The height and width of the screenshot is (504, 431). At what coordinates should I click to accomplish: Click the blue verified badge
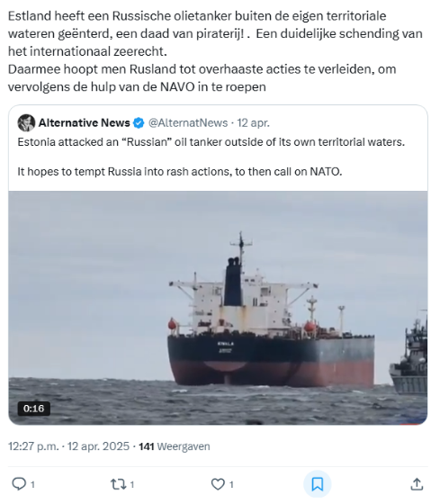139,122
